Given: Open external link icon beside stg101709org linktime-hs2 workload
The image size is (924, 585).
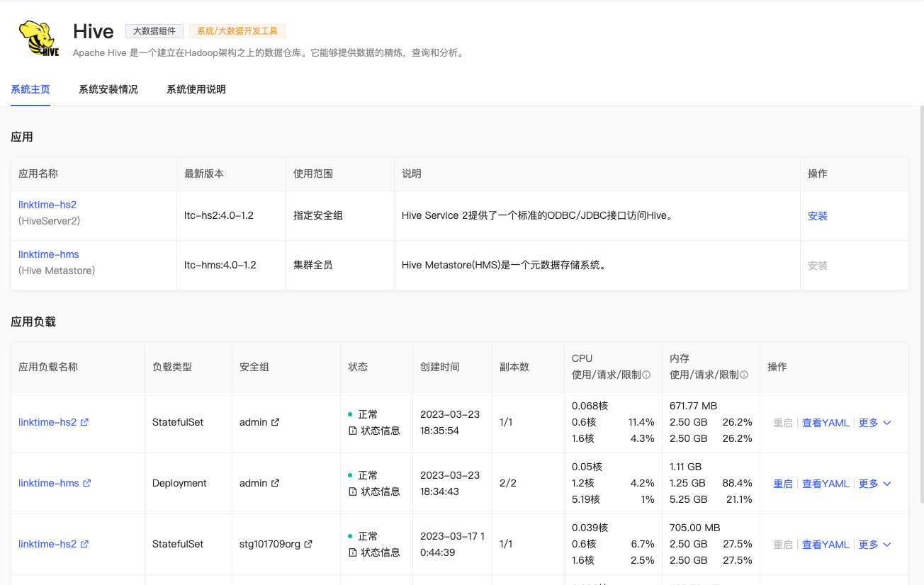Looking at the screenshot, I should tap(84, 544).
